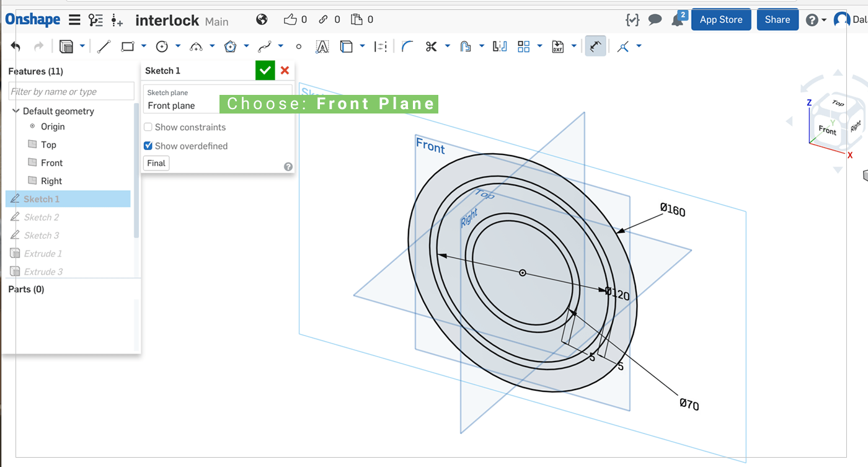Select the Text sketch tool
This screenshot has width=868, height=467.
coord(322,47)
